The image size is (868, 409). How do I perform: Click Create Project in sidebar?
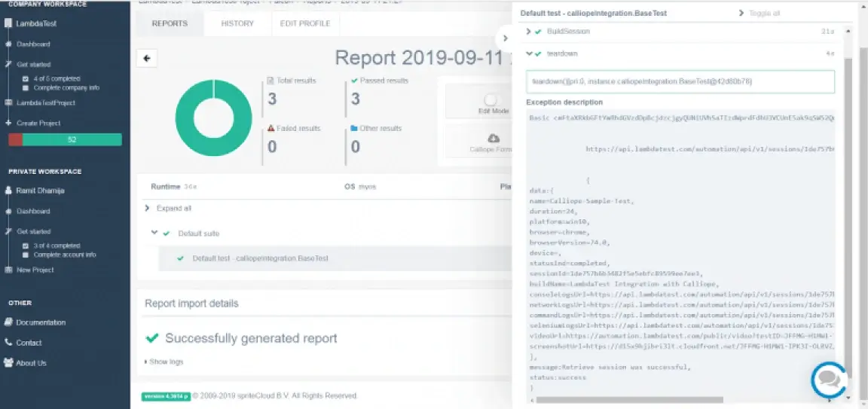coord(33,123)
